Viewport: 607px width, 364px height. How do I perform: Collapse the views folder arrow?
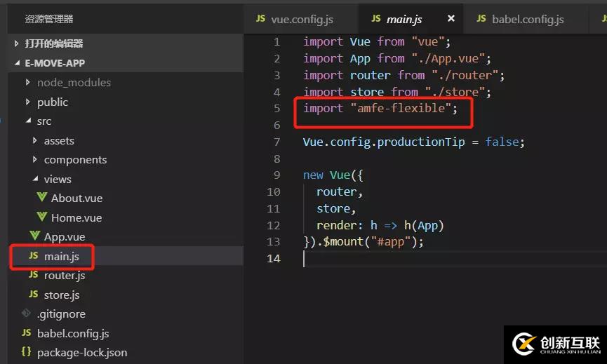[35, 179]
